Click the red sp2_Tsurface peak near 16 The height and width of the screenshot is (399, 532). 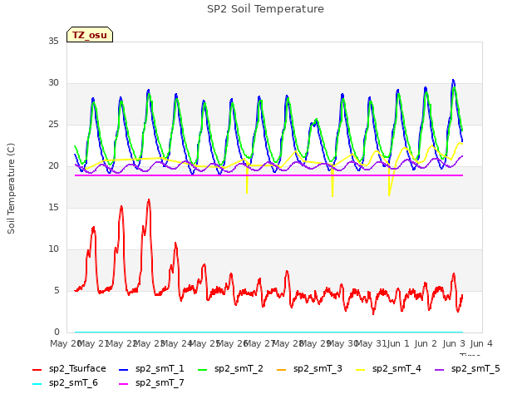click(149, 200)
